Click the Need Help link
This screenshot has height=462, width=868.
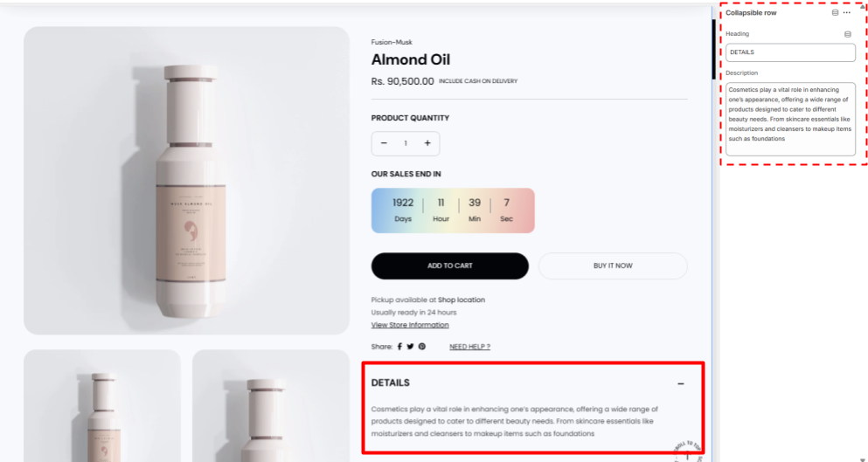pos(469,347)
